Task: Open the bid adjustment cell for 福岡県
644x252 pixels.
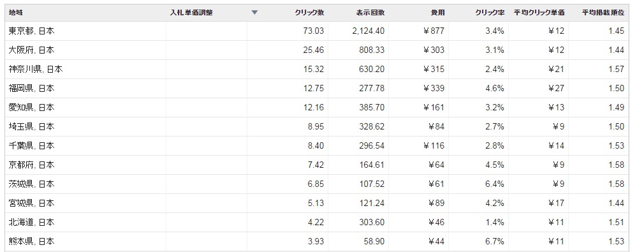Action: 206,89
